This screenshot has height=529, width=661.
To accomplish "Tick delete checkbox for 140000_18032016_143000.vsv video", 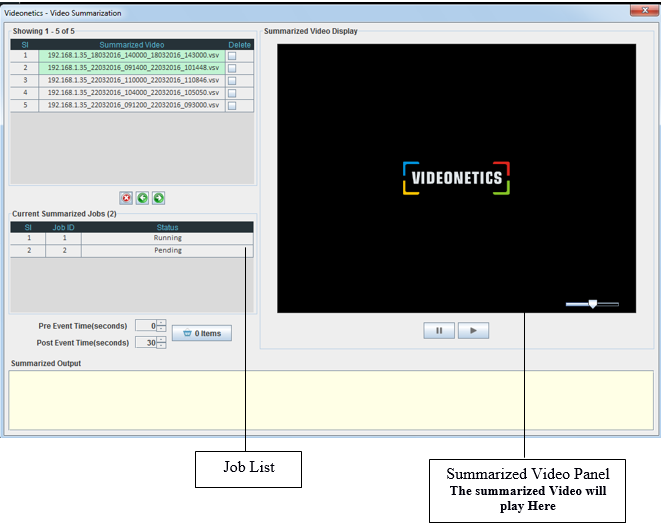I will pyautogui.click(x=232, y=56).
